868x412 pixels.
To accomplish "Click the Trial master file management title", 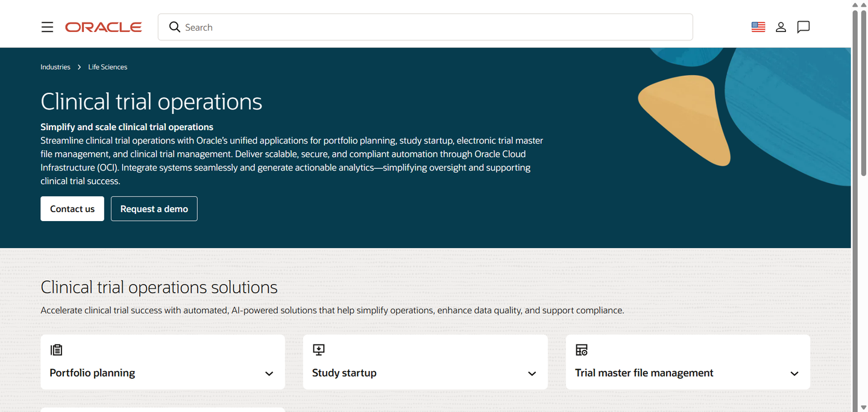I will tap(644, 373).
